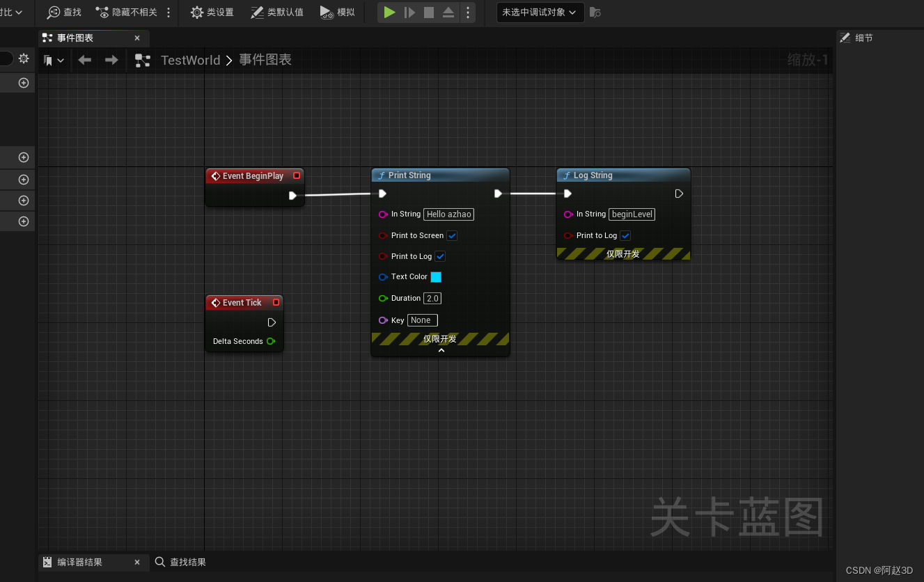Open Class Defaults (类默认值)
The height and width of the screenshot is (582, 924).
point(277,13)
